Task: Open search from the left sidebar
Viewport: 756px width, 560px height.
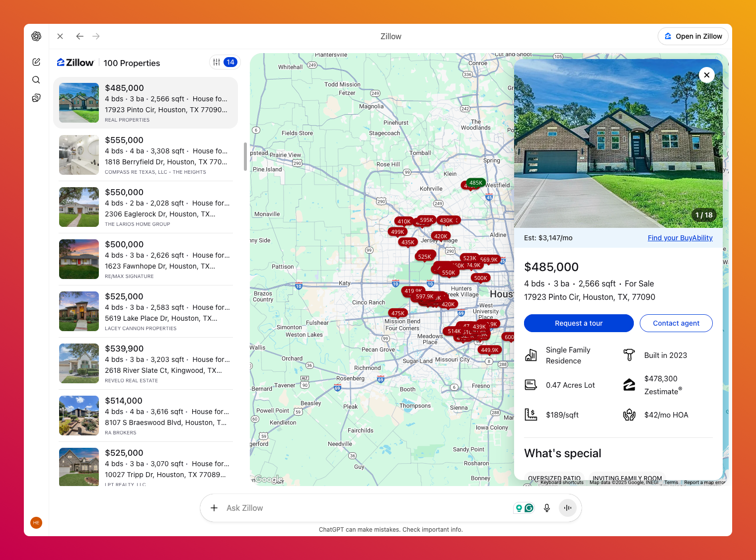Action: 36,80
